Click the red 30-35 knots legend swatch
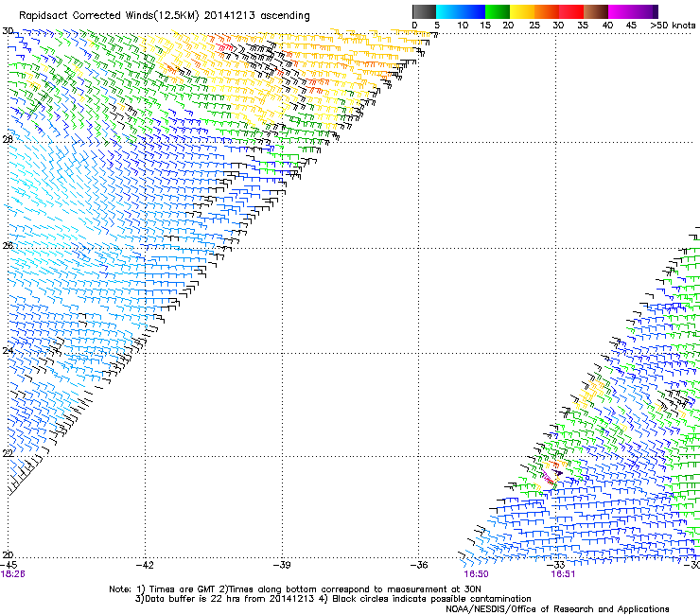The image size is (700, 615). pos(571,11)
